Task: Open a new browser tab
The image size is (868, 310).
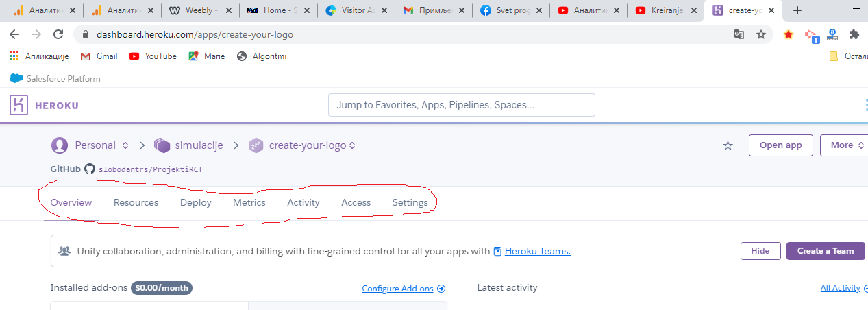Action: [x=797, y=10]
